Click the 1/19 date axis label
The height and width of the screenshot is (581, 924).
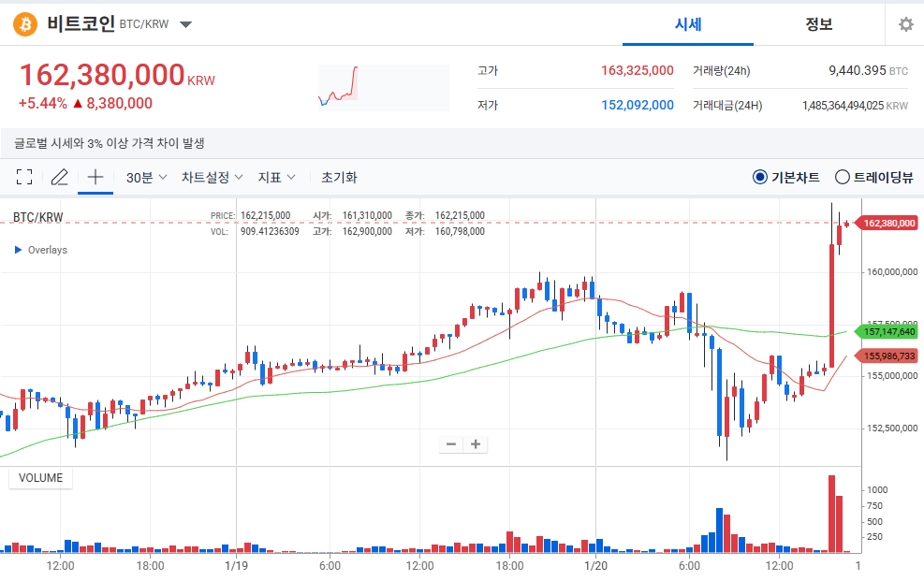pos(236,566)
